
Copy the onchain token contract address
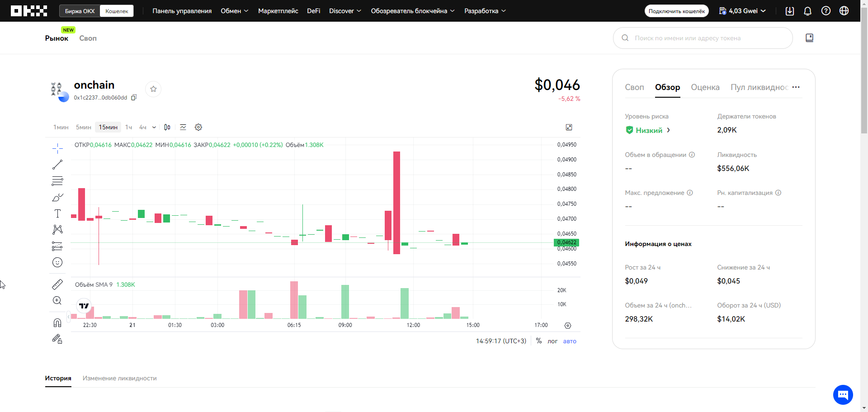click(134, 98)
